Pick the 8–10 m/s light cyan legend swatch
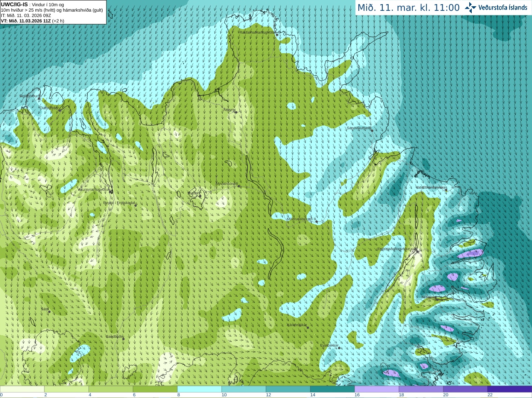Image resolution: width=532 pixels, height=398 pixels. coord(199,389)
